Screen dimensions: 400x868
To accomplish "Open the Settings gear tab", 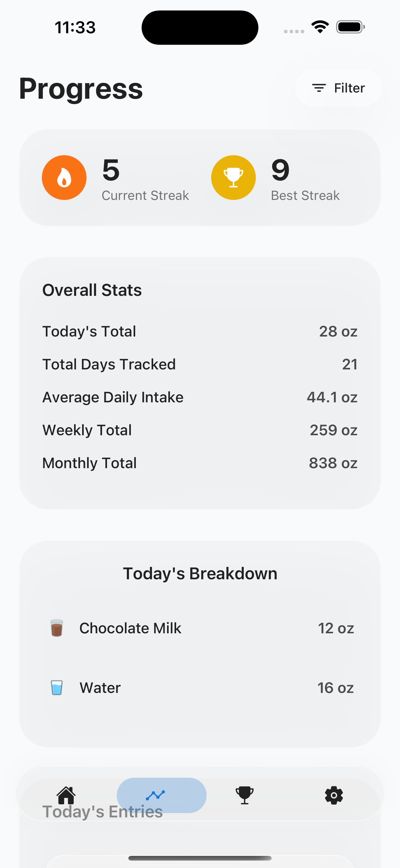I will [334, 795].
